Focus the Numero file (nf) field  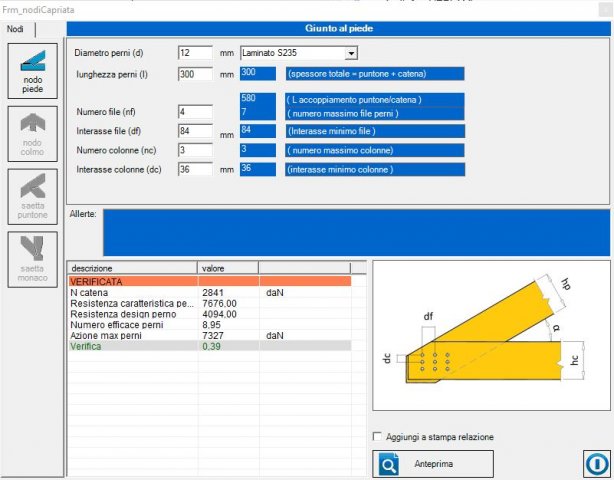coord(195,112)
